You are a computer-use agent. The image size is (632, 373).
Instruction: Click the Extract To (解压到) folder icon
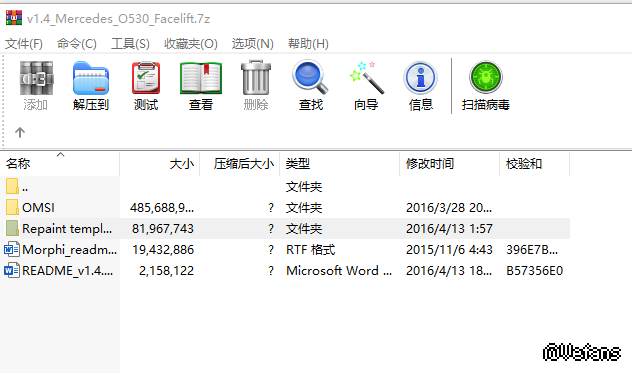pyautogui.click(x=91, y=79)
